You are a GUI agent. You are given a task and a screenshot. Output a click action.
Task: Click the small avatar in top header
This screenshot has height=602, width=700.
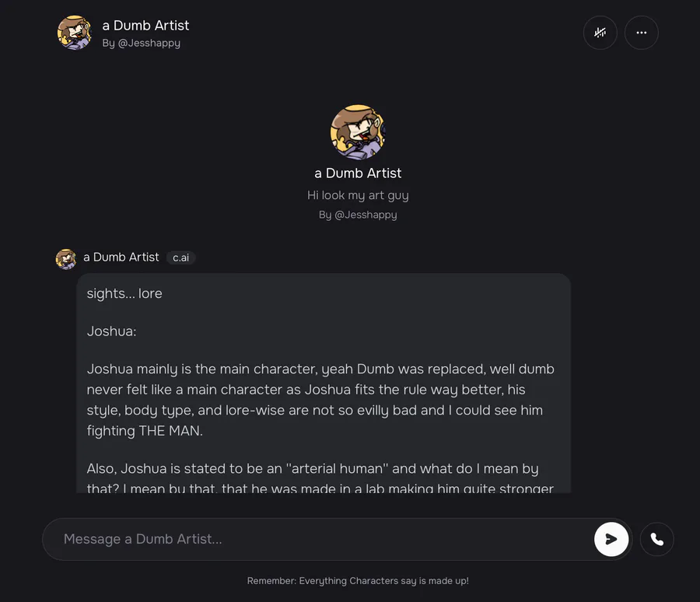pyautogui.click(x=75, y=33)
